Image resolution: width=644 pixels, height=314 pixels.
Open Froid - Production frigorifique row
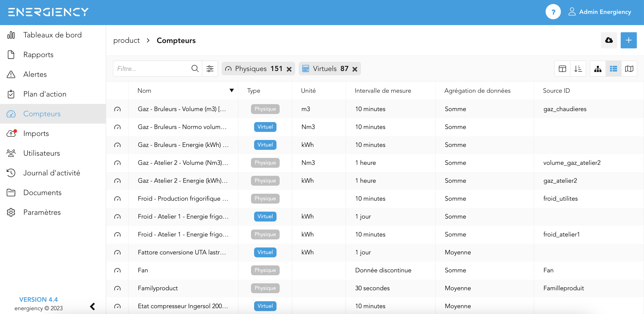coord(375,199)
